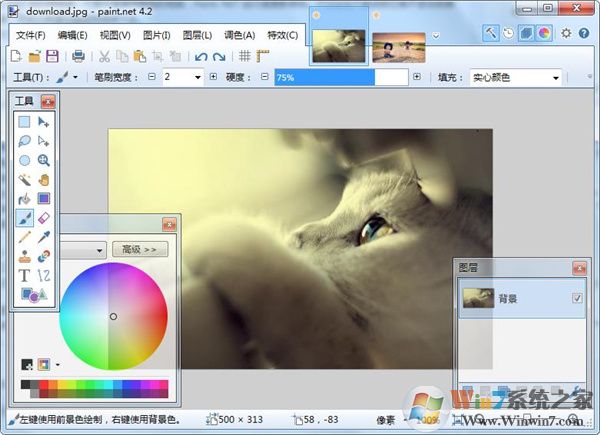The height and width of the screenshot is (435, 600).
Task: Click the 高级 >> button
Action: click(x=140, y=249)
